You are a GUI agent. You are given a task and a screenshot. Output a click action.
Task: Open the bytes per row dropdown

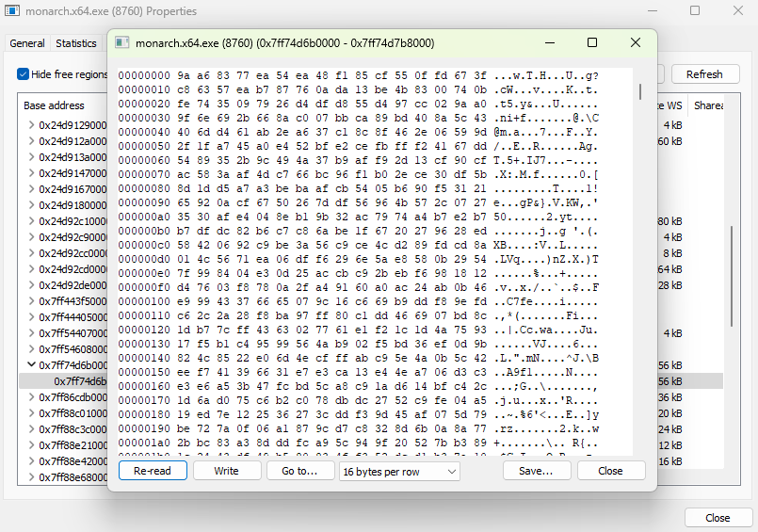(x=399, y=471)
